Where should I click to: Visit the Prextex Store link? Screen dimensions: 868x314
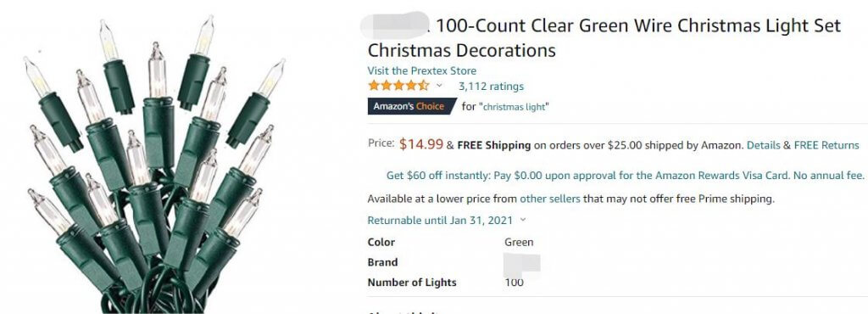(421, 71)
